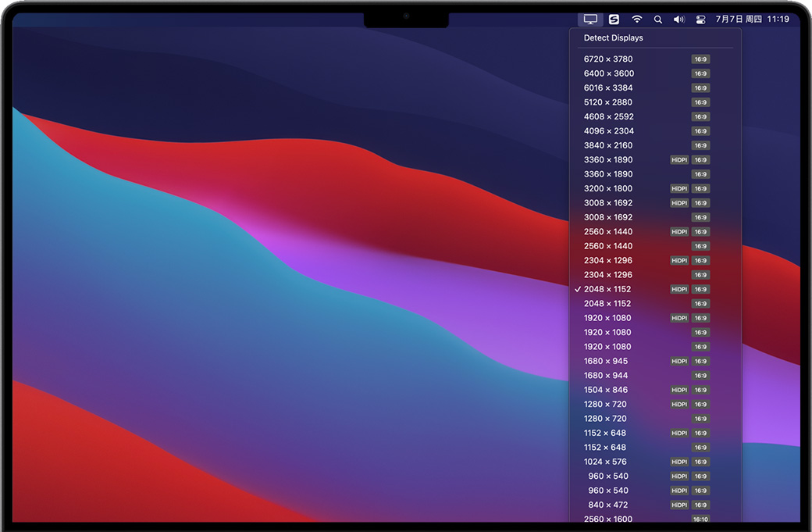
Task: Select 1680 × 944 resolution
Action: click(606, 376)
